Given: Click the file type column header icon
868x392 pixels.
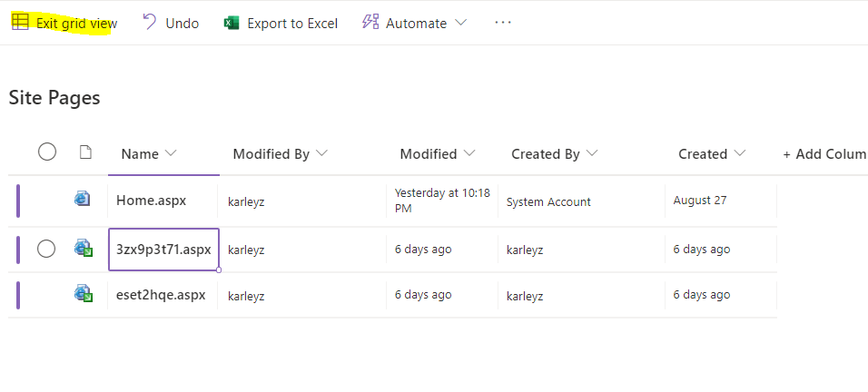Looking at the screenshot, I should tap(85, 152).
